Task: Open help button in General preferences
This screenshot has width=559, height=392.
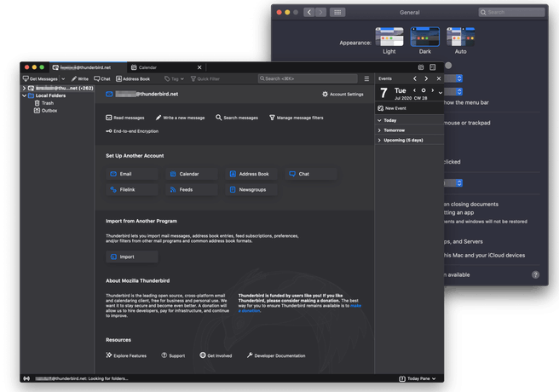Action: click(x=535, y=274)
